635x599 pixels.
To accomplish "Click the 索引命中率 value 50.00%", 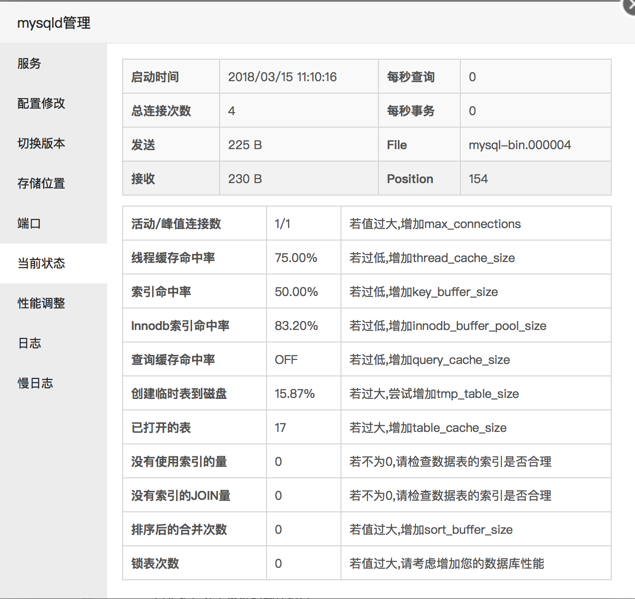I will (296, 292).
